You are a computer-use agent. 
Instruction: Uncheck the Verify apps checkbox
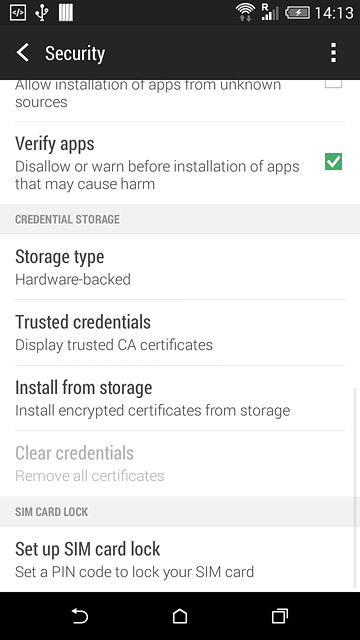pos(333,162)
